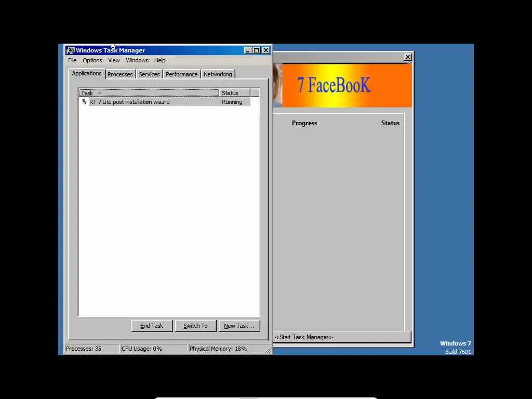Click the RT 7 Lite task row icon
Image resolution: width=532 pixels, height=399 pixels.
click(84, 101)
